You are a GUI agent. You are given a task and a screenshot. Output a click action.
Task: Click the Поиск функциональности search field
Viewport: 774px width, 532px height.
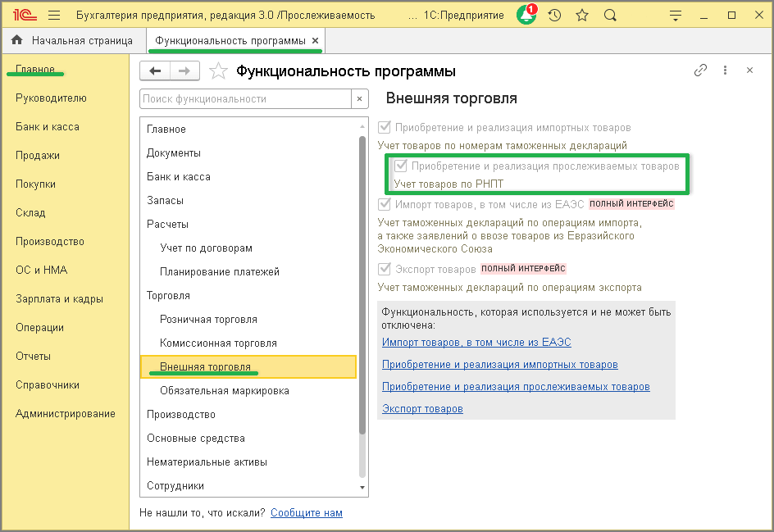coord(244,99)
